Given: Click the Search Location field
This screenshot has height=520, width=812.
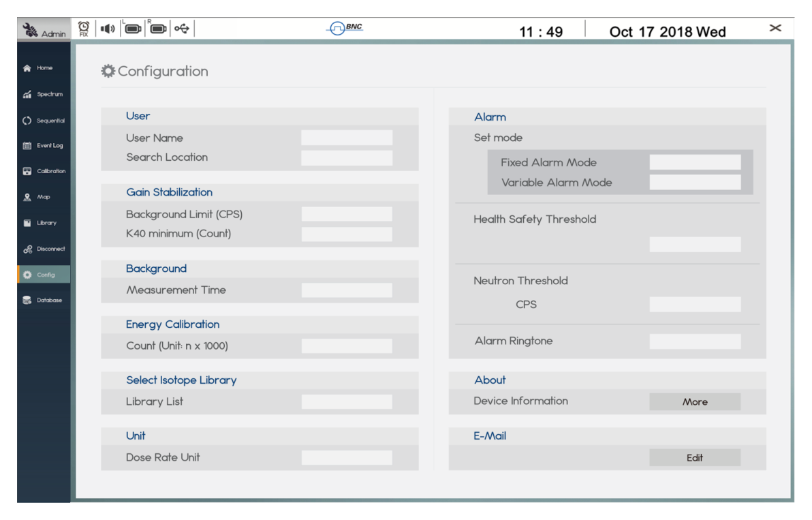Looking at the screenshot, I should pos(347,157).
